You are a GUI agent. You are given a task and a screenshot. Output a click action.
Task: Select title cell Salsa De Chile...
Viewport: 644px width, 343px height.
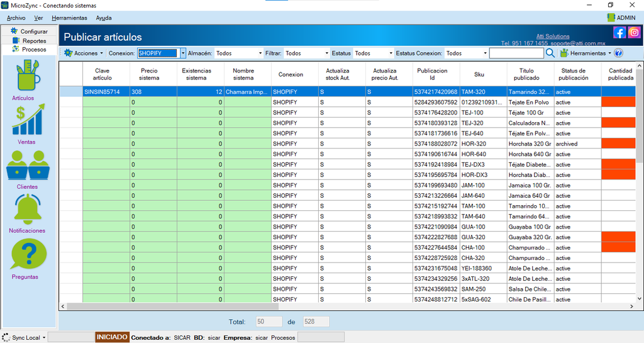[x=531, y=289]
